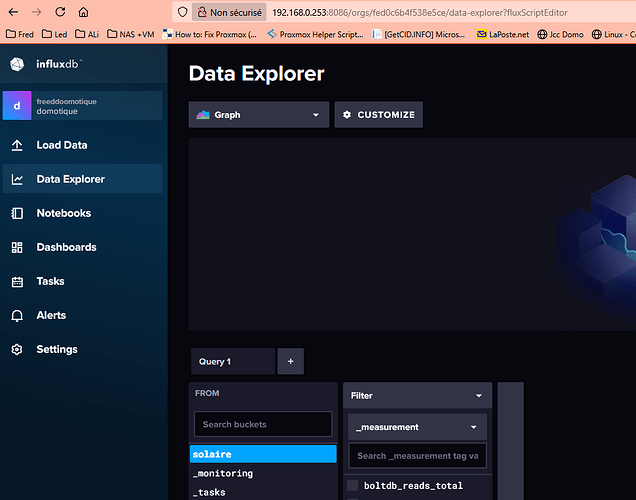Click the Load Data upload icon
Screen dimensions: 636x500
point(17,145)
